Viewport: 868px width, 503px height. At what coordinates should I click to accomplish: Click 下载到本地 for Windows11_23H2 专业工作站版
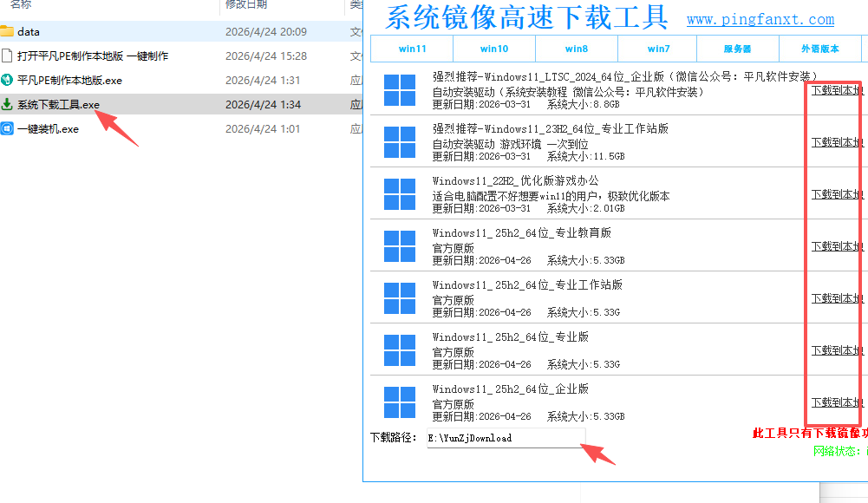tap(837, 142)
